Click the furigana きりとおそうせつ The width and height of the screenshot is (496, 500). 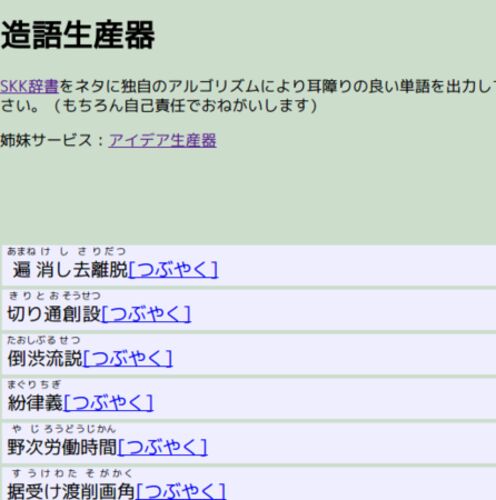54,295
